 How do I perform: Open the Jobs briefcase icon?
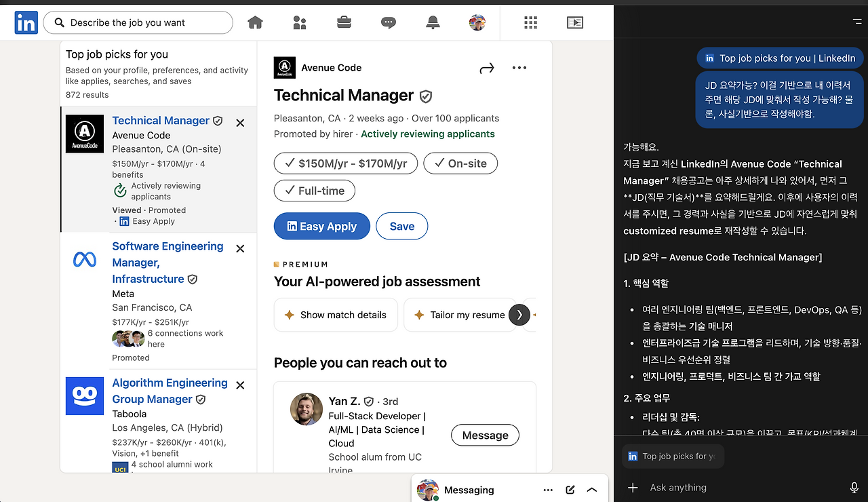point(344,22)
